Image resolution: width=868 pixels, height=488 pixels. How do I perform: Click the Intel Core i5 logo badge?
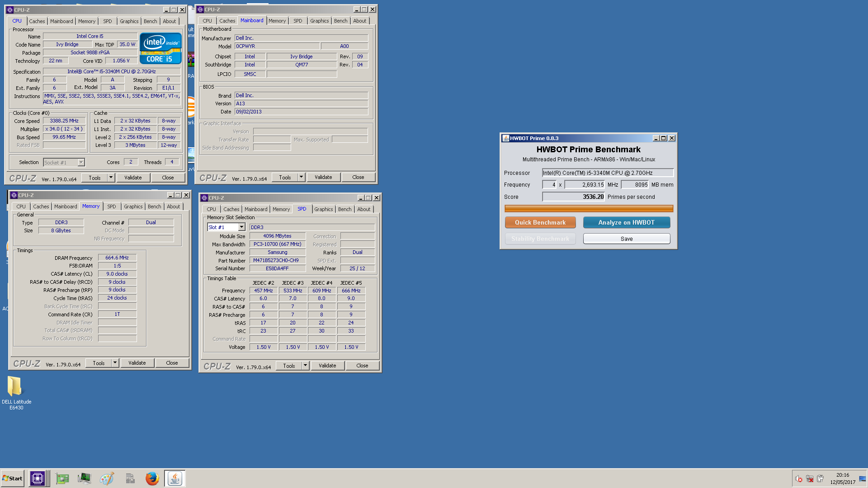coord(160,48)
